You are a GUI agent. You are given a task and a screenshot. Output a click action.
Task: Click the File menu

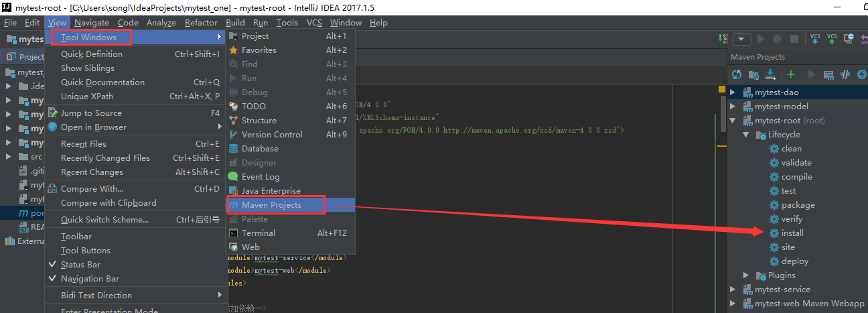click(10, 22)
